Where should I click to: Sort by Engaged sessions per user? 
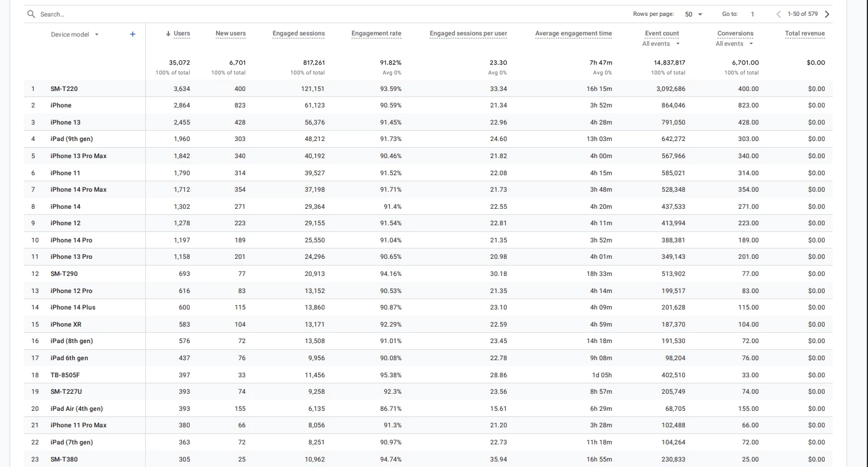tap(468, 34)
